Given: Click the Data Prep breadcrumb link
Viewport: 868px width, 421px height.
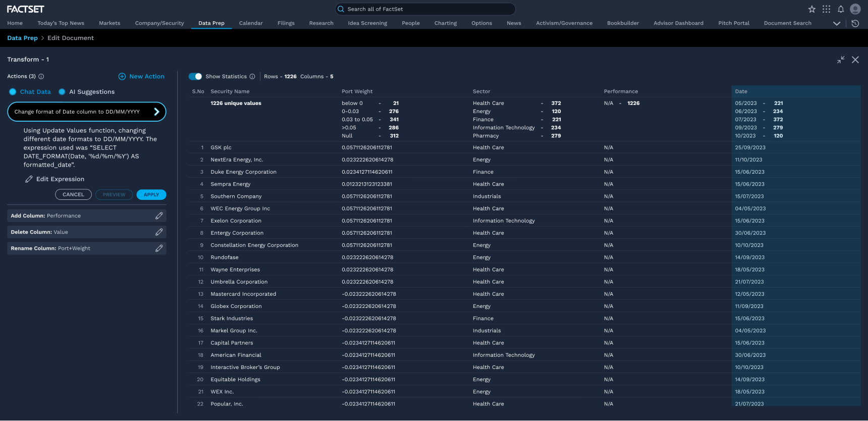Looking at the screenshot, I should pos(22,38).
